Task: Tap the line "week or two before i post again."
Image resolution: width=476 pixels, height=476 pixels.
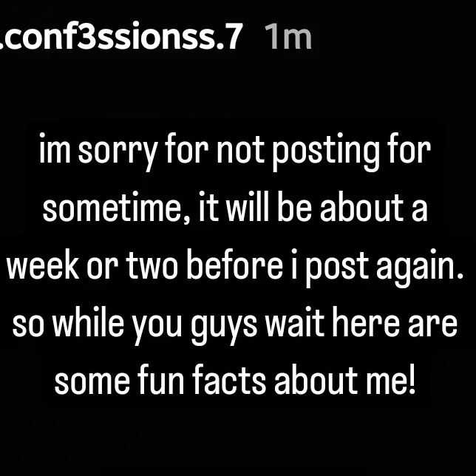Action: (x=237, y=268)
